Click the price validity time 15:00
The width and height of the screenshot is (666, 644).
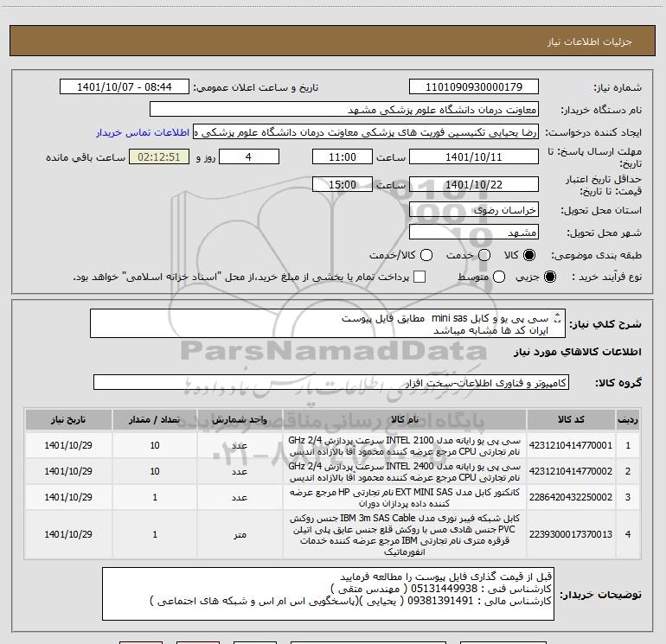click(x=343, y=184)
